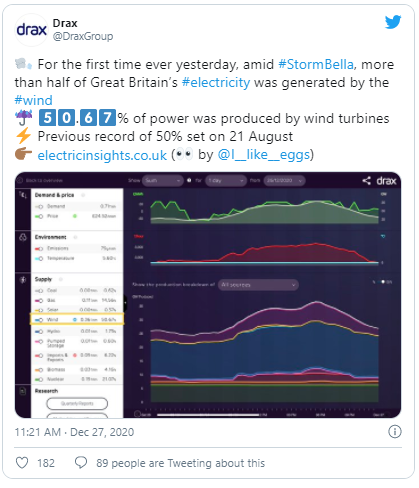
Task: Like the tweet with the heart icon
Action: pyautogui.click(x=22, y=463)
